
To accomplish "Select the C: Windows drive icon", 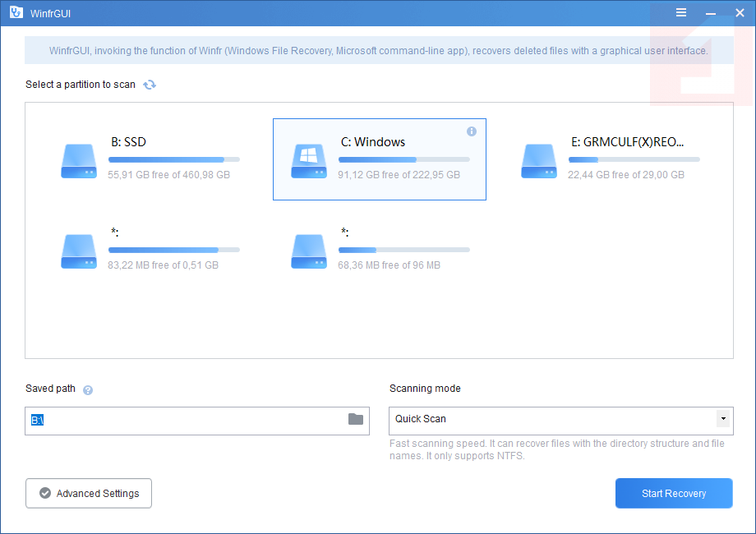I will 309,161.
